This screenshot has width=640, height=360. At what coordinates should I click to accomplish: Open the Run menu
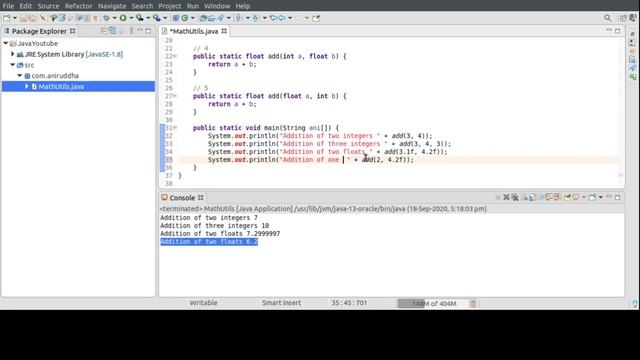pos(193,6)
